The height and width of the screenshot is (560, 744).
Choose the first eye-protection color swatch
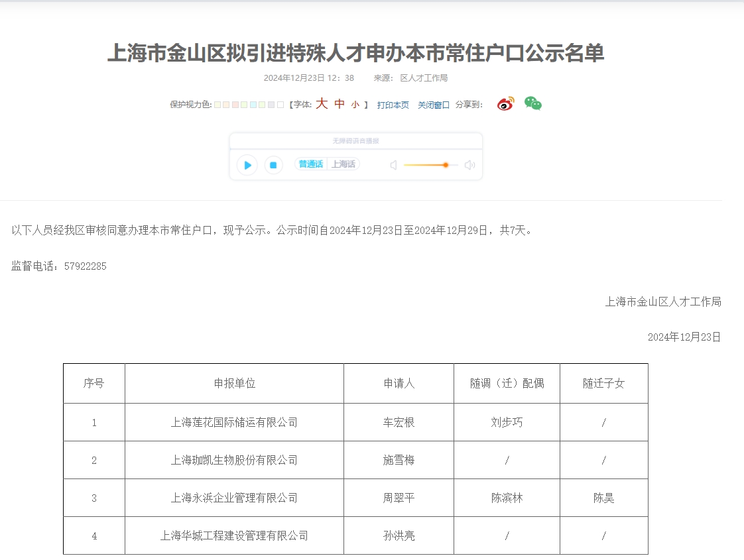pos(217,105)
